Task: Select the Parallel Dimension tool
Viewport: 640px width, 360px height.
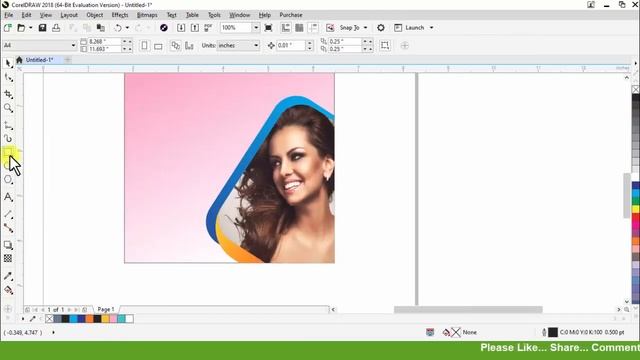Action: 9,214
